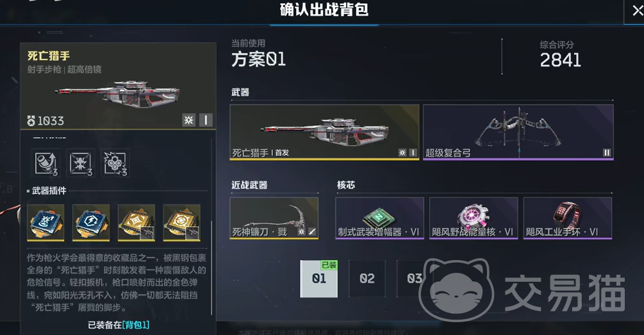Viewport: 644px width, 335px height.
Task: Open the first blue weapon plugin chip
Action: [x=45, y=222]
